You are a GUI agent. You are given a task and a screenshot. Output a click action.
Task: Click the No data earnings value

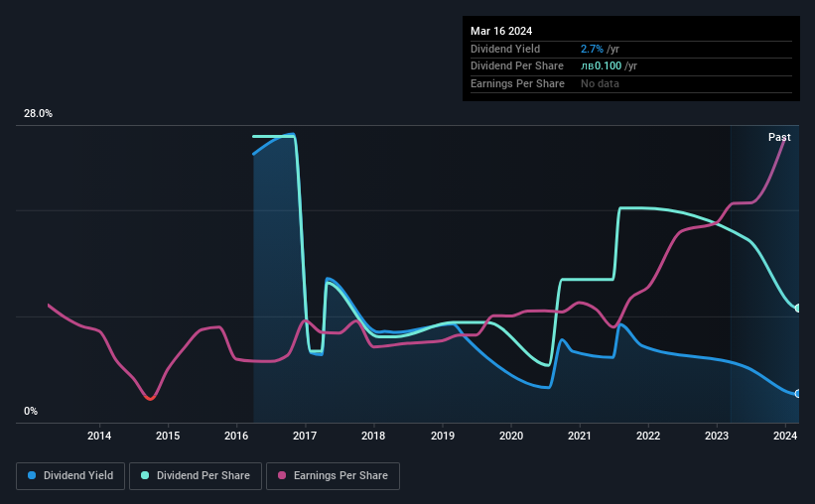[600, 83]
